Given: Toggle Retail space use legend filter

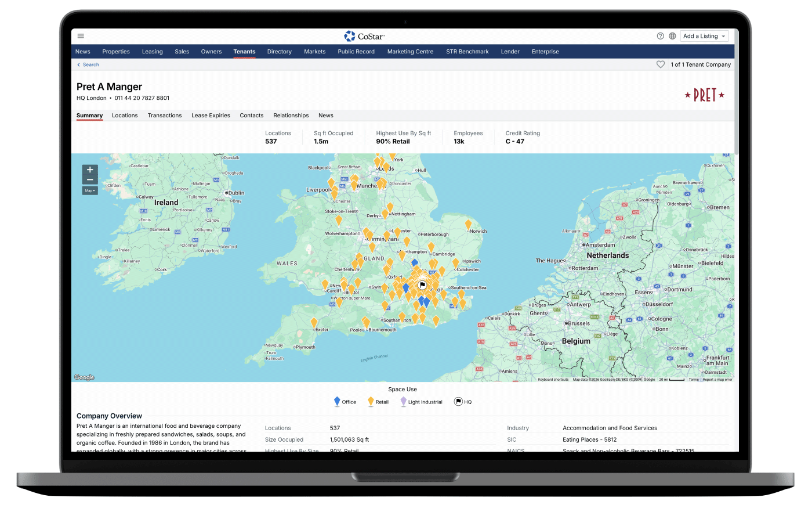Looking at the screenshot, I should [x=378, y=402].
